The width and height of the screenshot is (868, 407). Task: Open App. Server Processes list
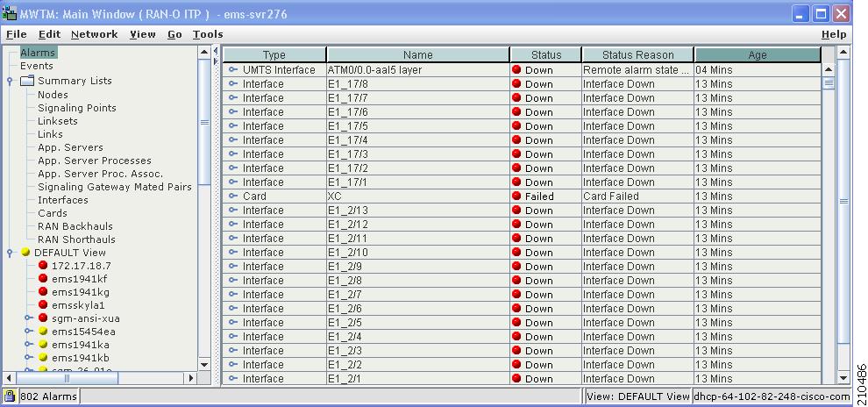click(x=94, y=161)
